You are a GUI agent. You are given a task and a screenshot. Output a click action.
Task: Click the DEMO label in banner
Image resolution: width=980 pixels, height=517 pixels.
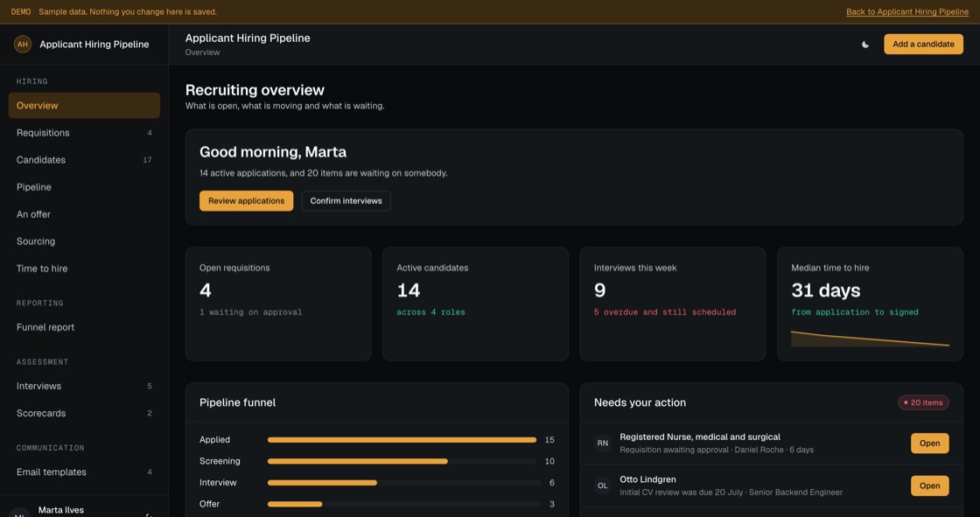(x=21, y=12)
